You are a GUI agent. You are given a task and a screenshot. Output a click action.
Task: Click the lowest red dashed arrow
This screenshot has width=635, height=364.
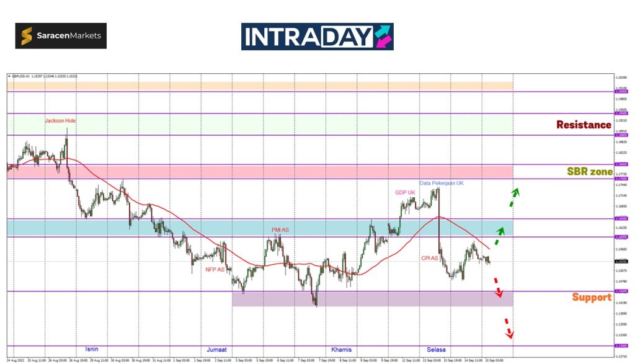coord(508,329)
